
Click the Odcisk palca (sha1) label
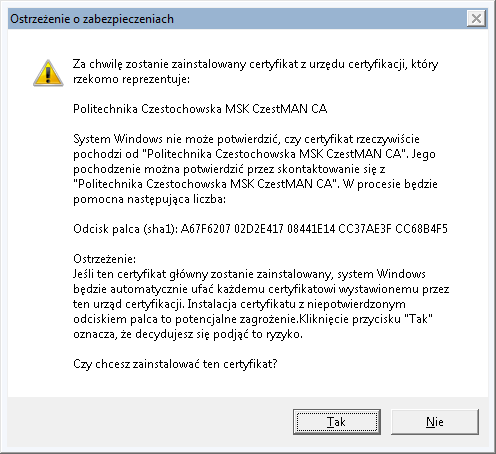click(x=125, y=229)
